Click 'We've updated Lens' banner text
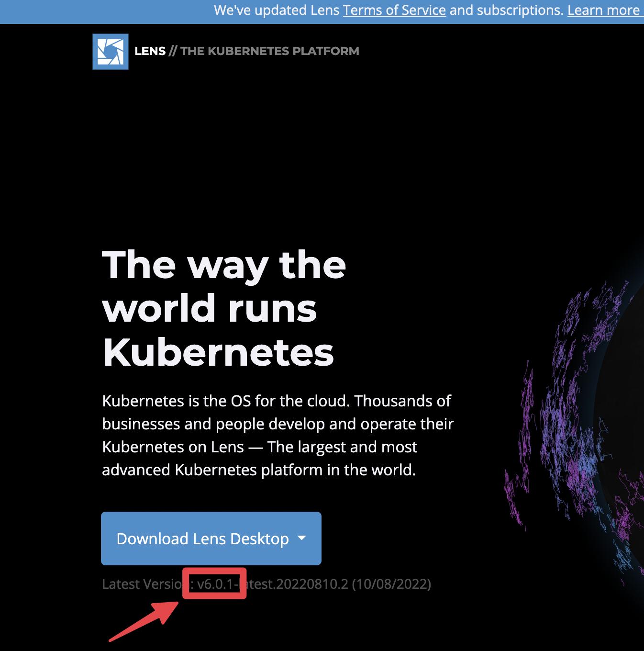644x651 pixels. (x=277, y=10)
